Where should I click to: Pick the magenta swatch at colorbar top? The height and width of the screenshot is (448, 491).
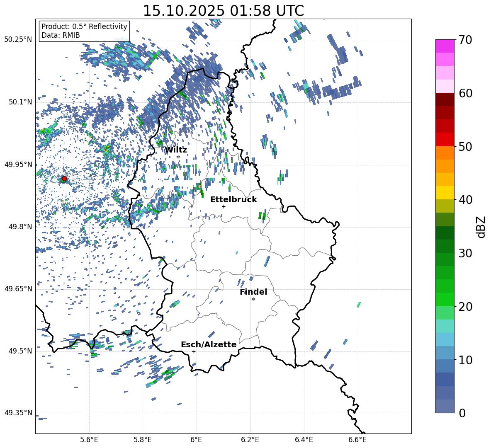pos(445,46)
